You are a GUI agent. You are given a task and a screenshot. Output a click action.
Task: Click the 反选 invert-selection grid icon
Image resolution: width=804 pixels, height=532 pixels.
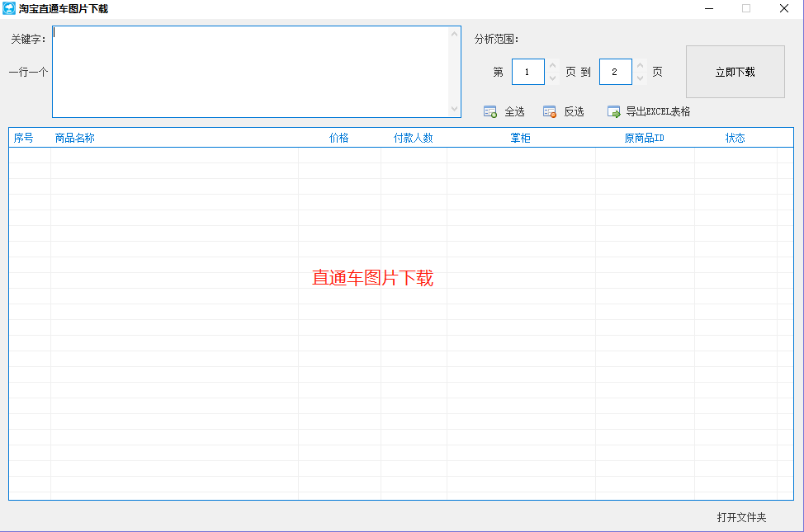549,111
